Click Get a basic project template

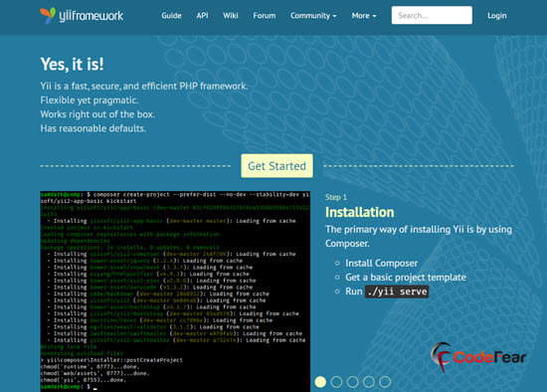pyautogui.click(x=406, y=278)
